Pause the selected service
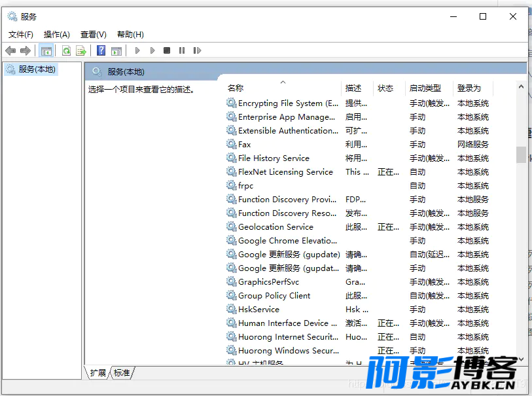 (182, 50)
